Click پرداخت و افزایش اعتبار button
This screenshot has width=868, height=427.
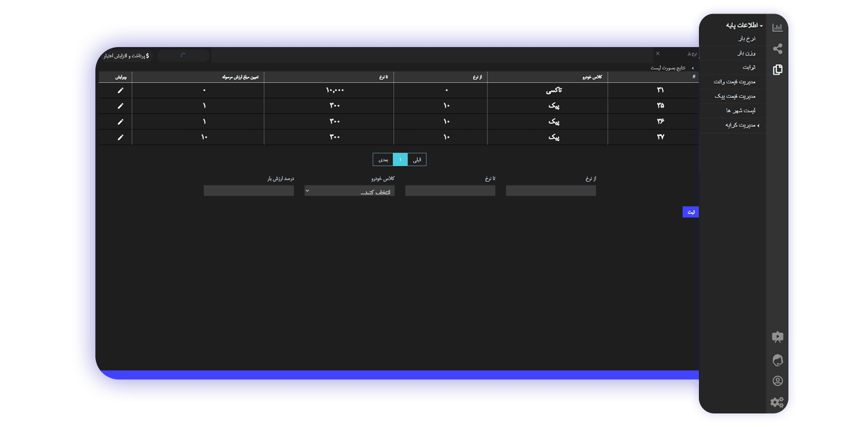click(126, 56)
